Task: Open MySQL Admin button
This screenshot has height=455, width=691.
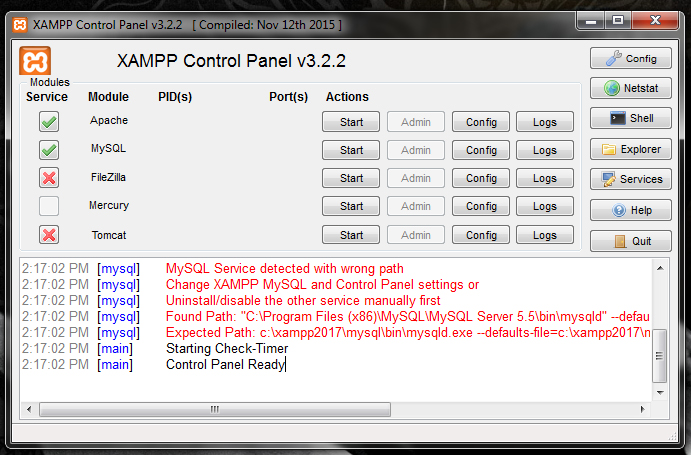Action: click(x=416, y=150)
